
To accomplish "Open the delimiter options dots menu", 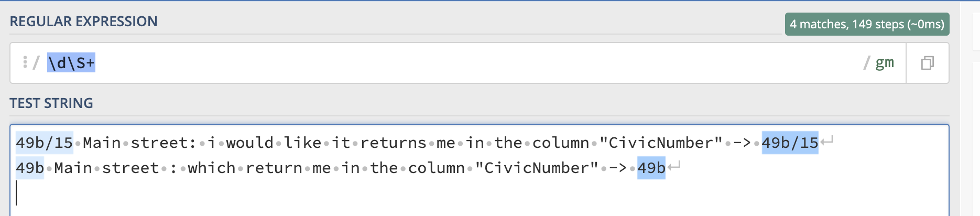I will (25, 63).
